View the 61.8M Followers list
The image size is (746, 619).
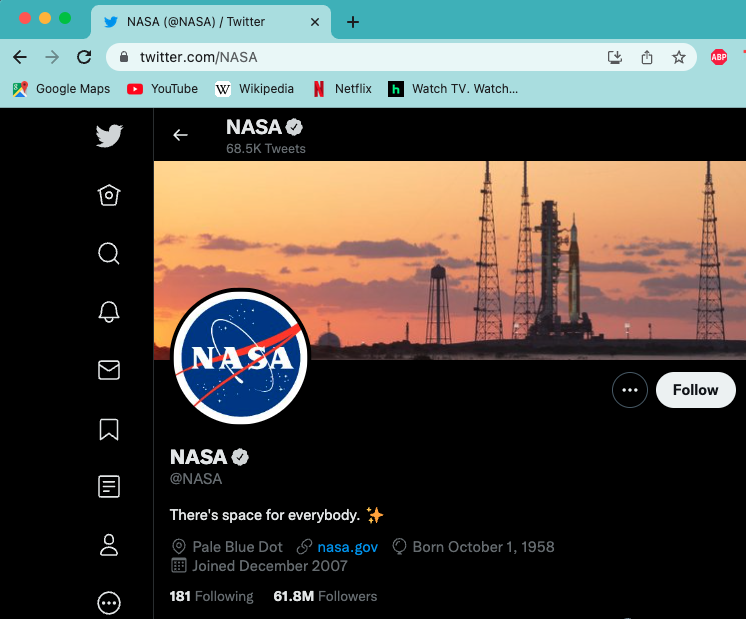pyautogui.click(x=325, y=596)
